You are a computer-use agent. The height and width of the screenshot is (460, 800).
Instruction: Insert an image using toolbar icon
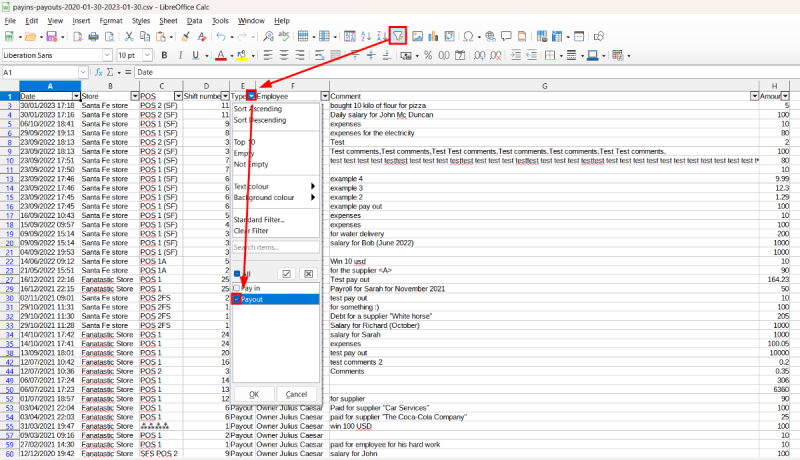point(418,36)
